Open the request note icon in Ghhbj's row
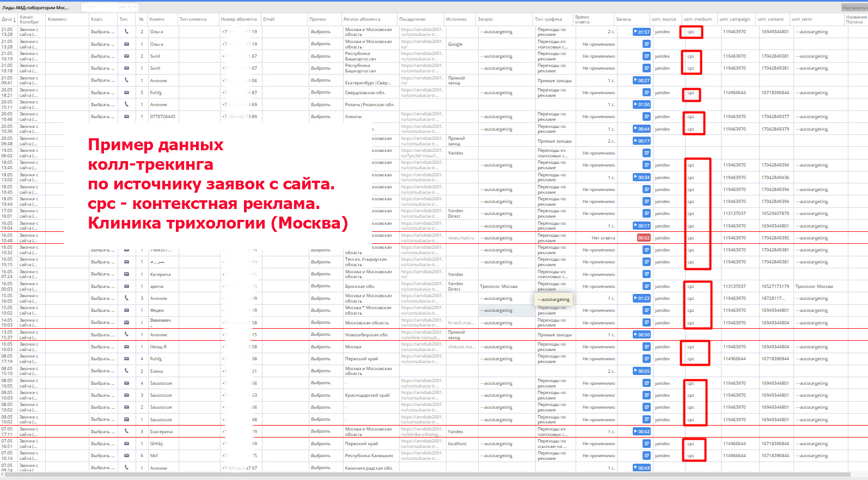This screenshot has height=480, width=868. (646, 444)
